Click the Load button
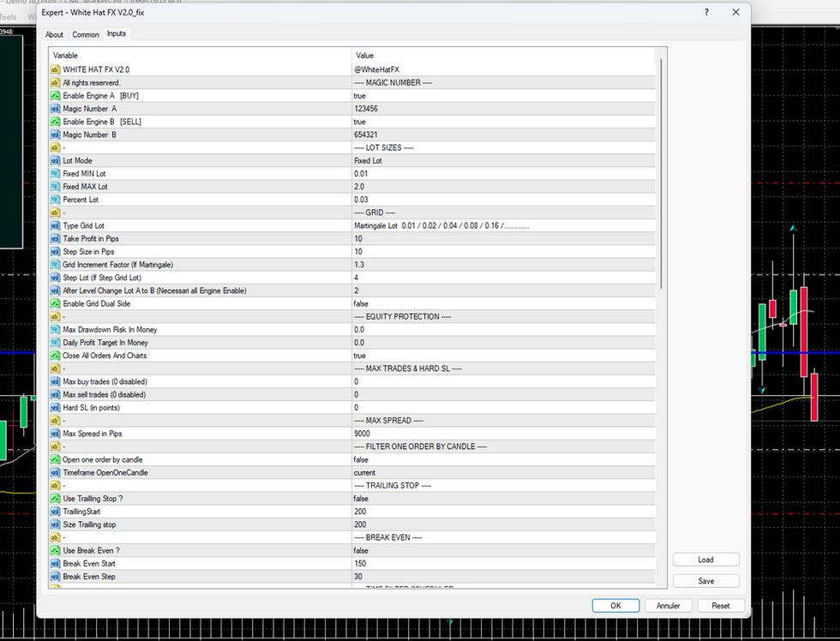The image size is (840, 641). (x=706, y=560)
